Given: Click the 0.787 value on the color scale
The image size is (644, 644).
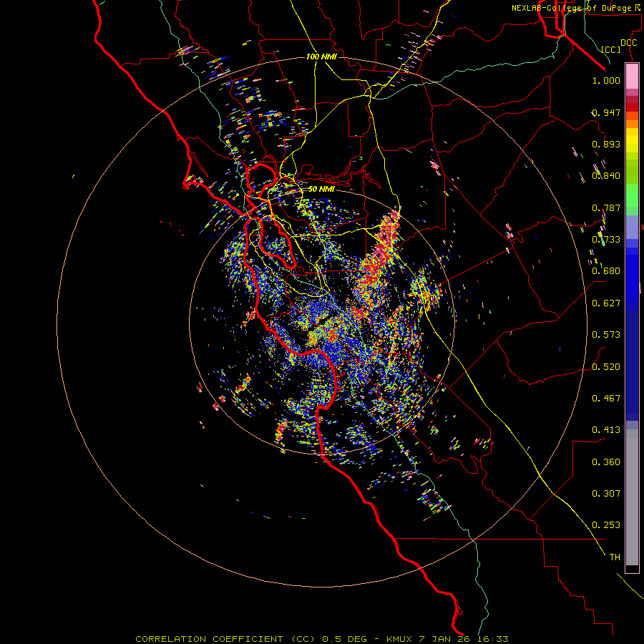Looking at the screenshot, I should (606, 208).
